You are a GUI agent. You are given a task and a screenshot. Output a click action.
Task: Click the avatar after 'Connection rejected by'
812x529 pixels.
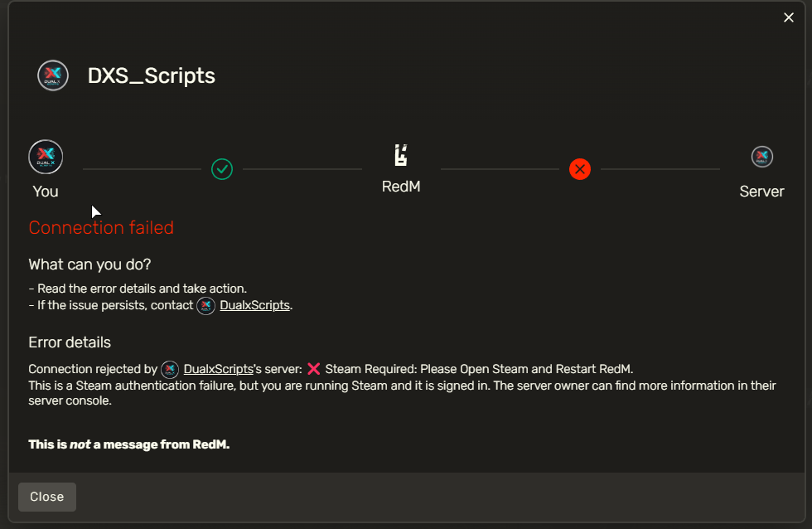click(x=170, y=370)
